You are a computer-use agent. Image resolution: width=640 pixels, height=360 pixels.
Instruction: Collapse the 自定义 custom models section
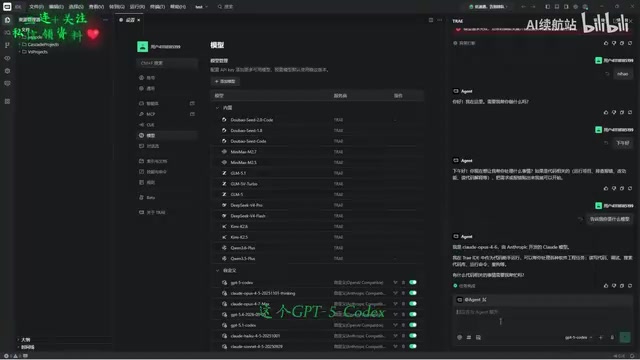(x=217, y=271)
